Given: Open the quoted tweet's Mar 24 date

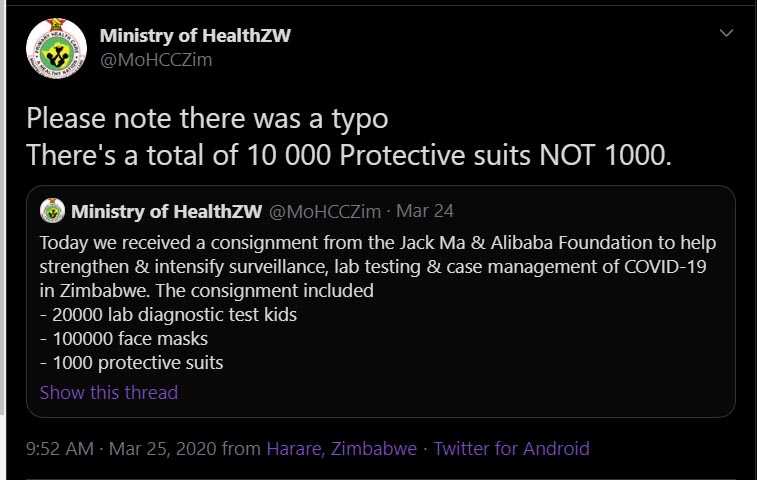Looking at the screenshot, I should (425, 212).
